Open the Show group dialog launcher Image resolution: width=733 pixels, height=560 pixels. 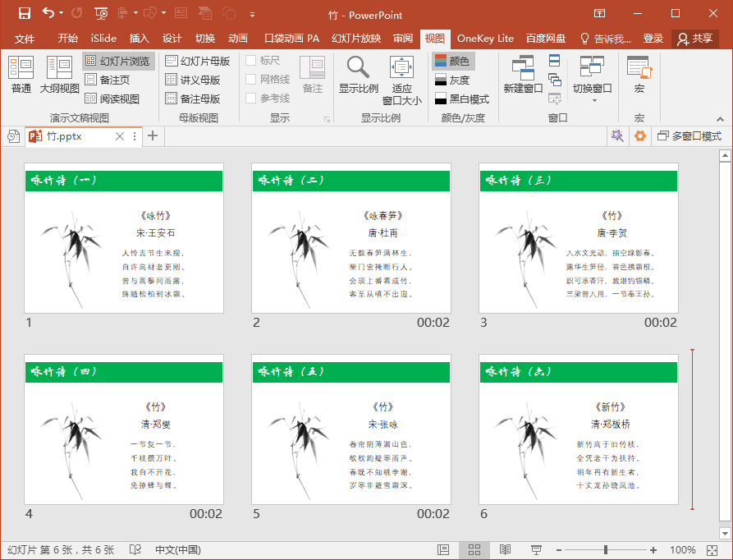(327, 120)
